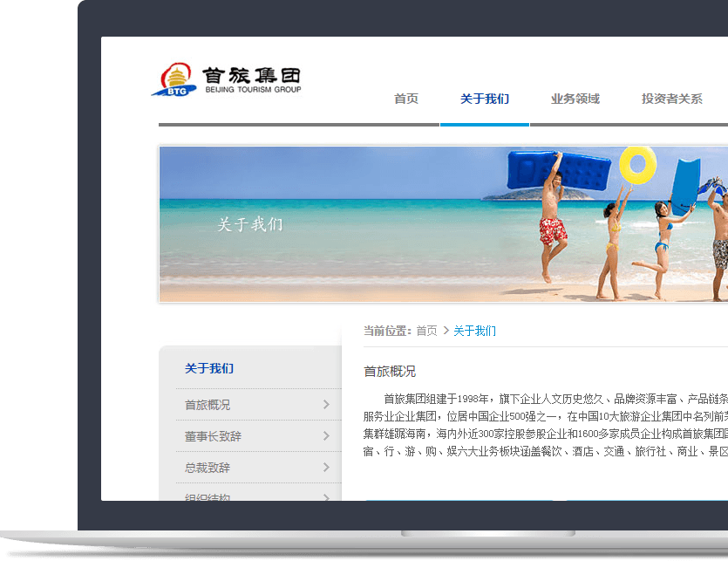Image resolution: width=728 pixels, height=561 pixels.
Task: Select the 关于我们 navigation tab
Action: click(x=485, y=99)
